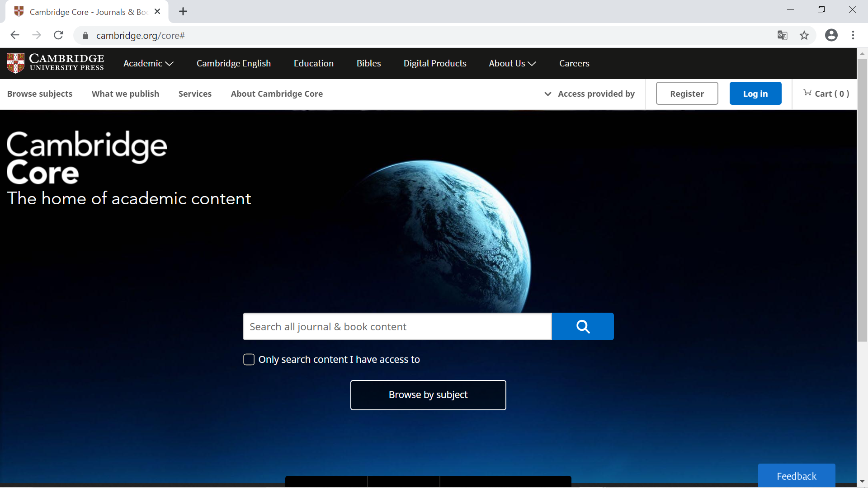Focus the Search all journal & book content field
The image size is (868, 488).
pyautogui.click(x=397, y=326)
